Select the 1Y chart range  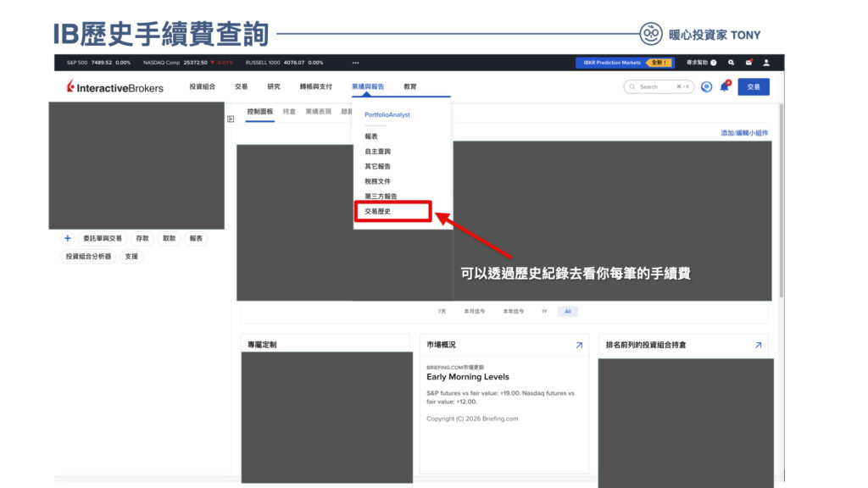tap(544, 312)
